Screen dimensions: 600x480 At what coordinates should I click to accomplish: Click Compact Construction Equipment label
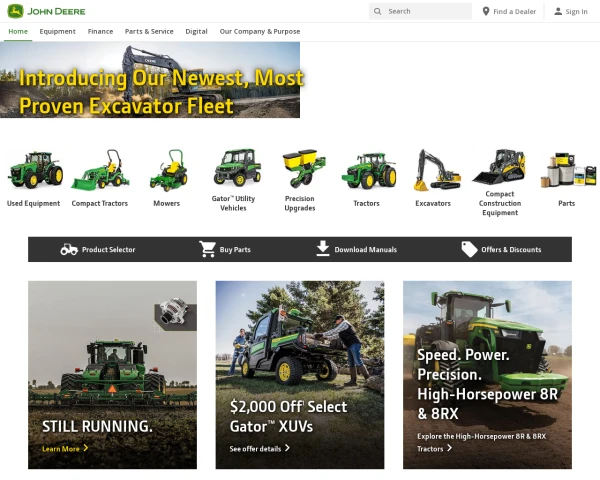500,203
